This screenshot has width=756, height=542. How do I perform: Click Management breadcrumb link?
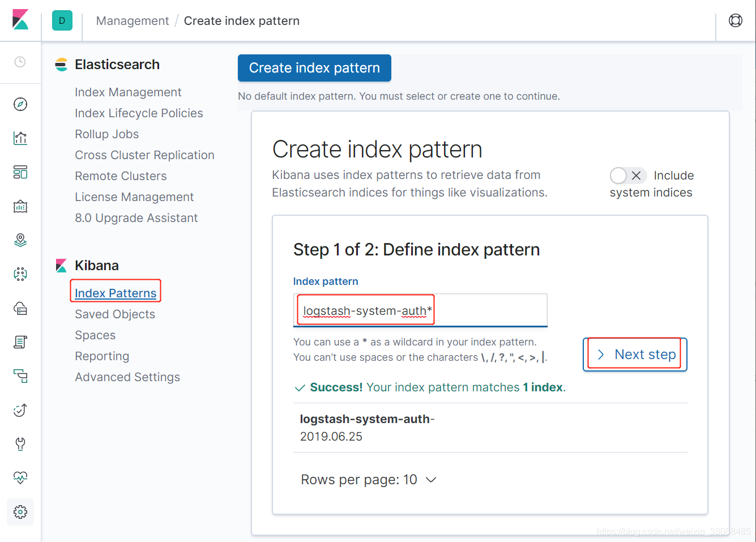(133, 21)
